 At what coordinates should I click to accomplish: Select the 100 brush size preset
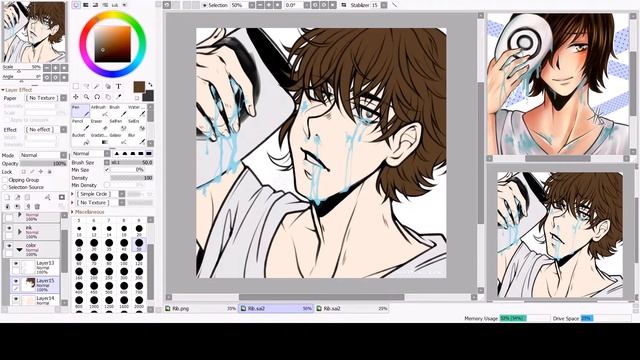tap(124, 259)
